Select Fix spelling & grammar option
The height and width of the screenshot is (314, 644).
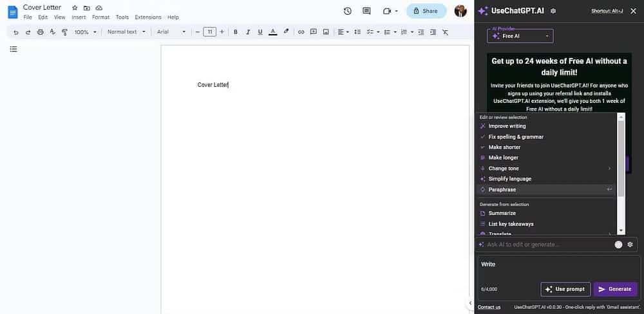pyautogui.click(x=546, y=136)
